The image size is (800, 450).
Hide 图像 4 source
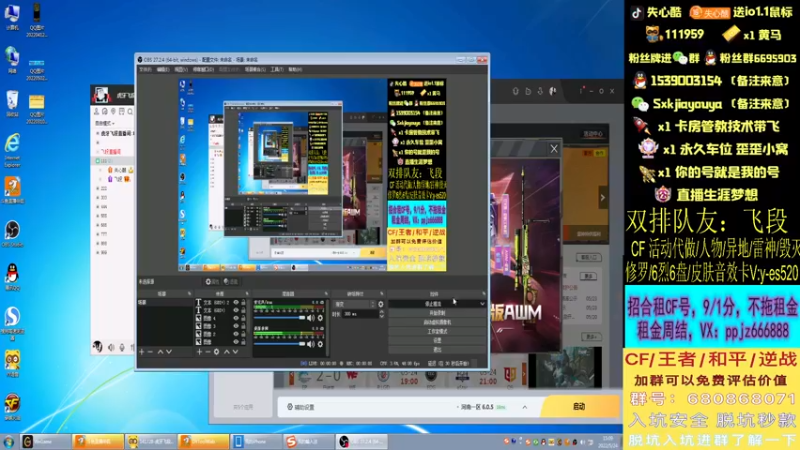(236, 318)
